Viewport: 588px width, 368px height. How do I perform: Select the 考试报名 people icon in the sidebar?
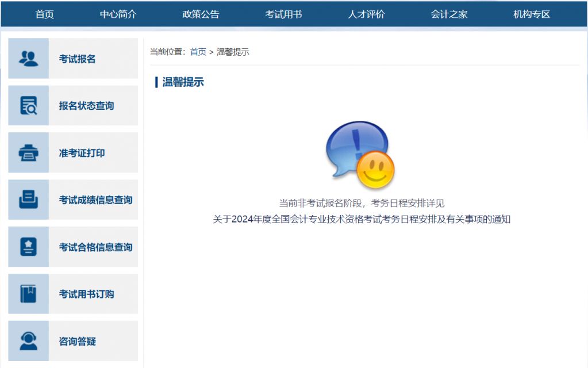point(28,58)
